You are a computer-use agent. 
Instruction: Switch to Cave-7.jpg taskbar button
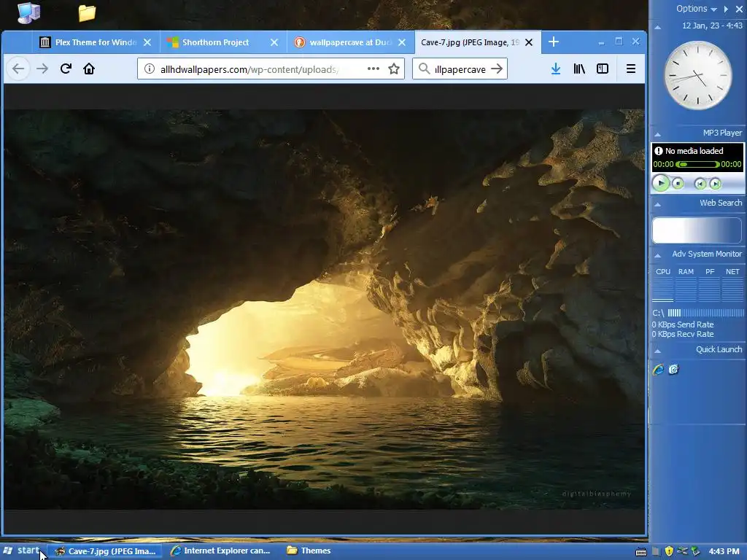[105, 551]
